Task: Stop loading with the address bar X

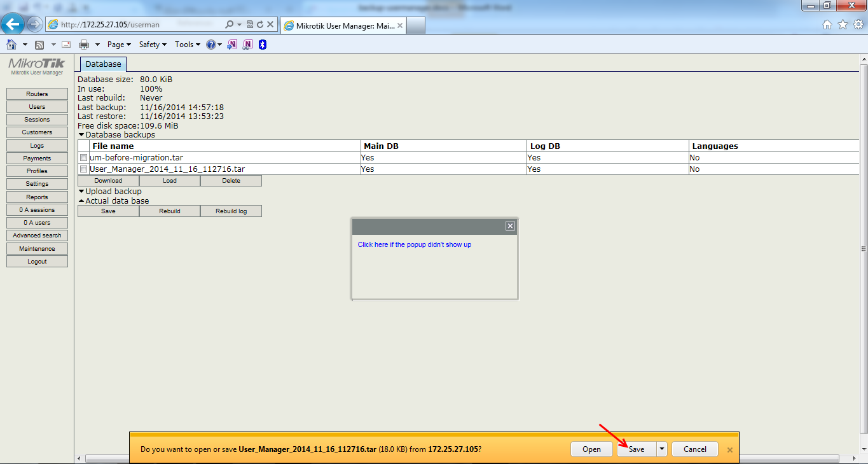Action: [x=270, y=24]
